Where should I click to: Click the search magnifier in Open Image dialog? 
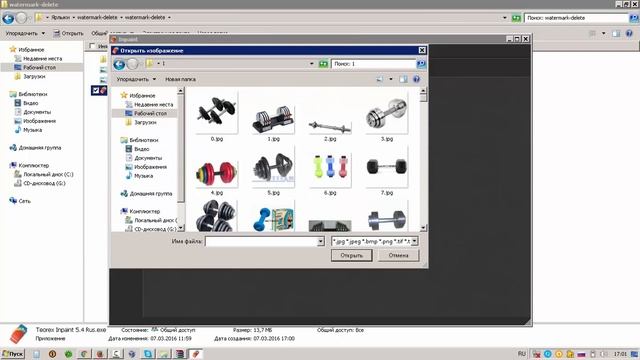421,64
